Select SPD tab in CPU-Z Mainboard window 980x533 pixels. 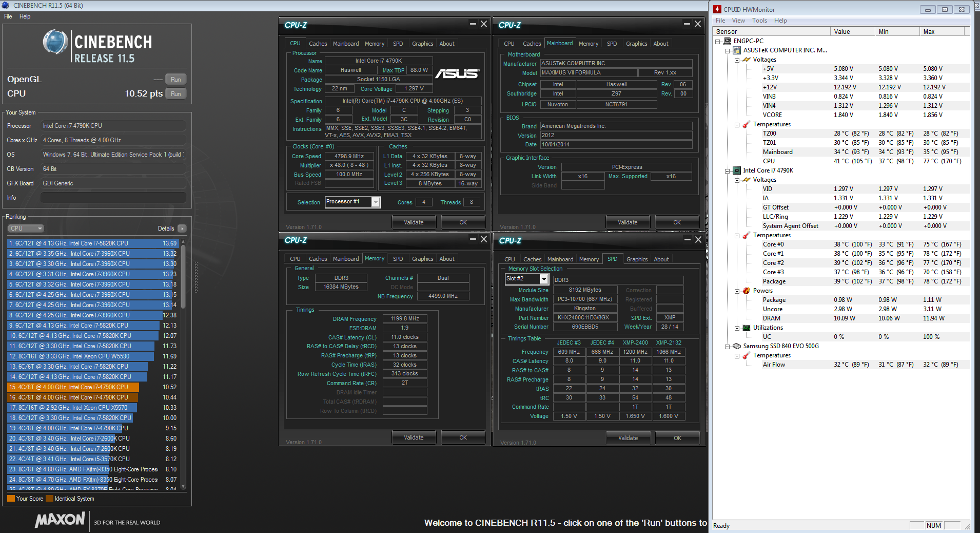(612, 44)
